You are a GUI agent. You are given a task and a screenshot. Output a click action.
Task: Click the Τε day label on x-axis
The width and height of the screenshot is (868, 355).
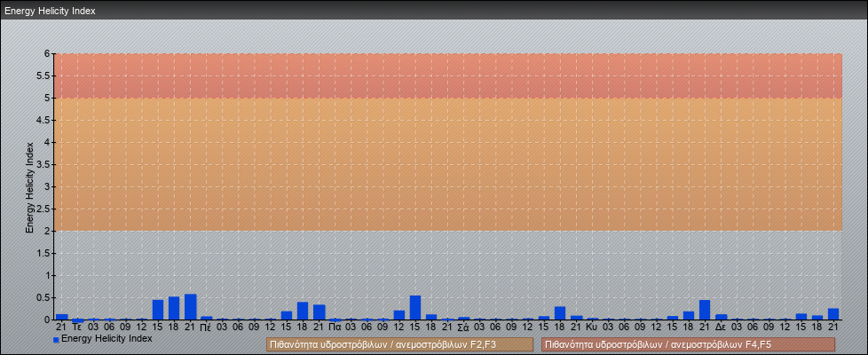[x=77, y=327]
